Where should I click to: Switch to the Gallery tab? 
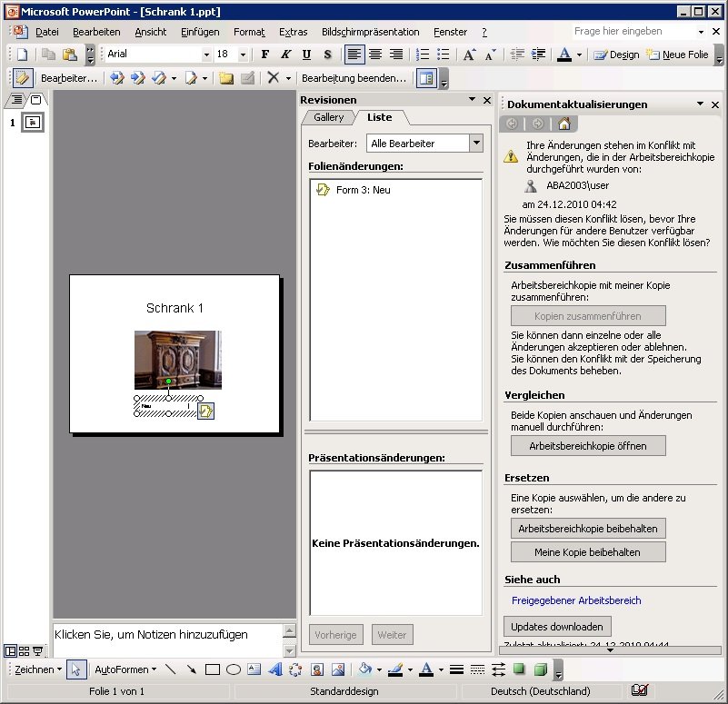[x=329, y=117]
